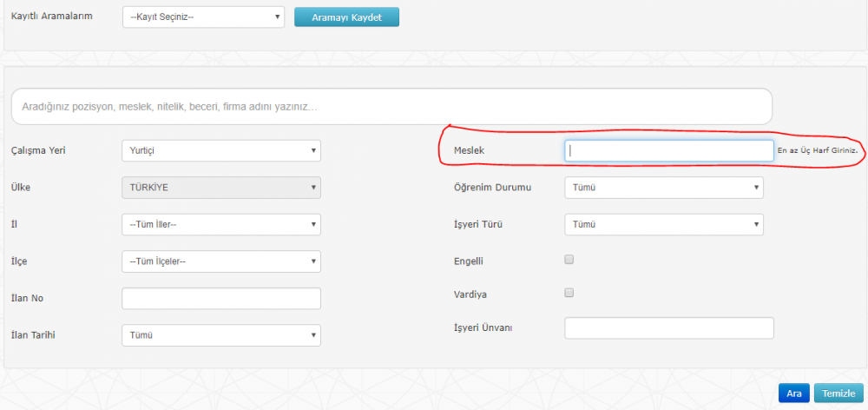The height and width of the screenshot is (410, 868).
Task: Focus the İşyeri Ünvanı input field
Action: click(668, 327)
